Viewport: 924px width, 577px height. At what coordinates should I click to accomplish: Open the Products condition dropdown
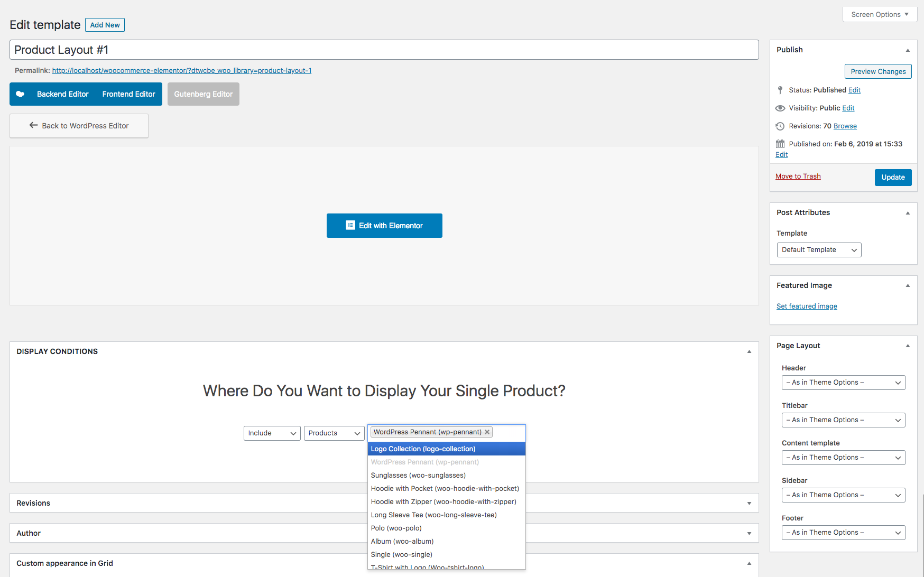(334, 433)
